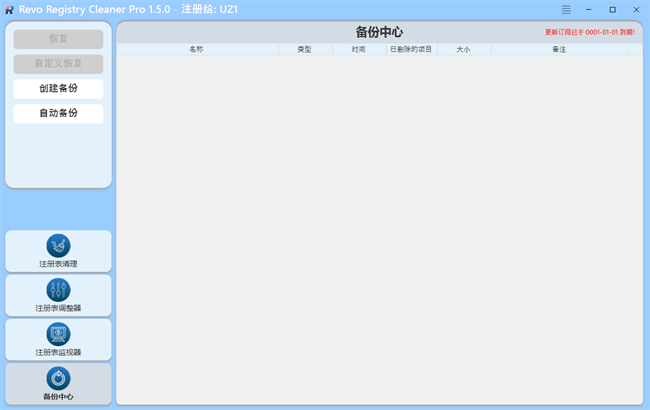The image size is (650, 410).
Task: Sort by the 大小 column header
Action: click(x=462, y=49)
